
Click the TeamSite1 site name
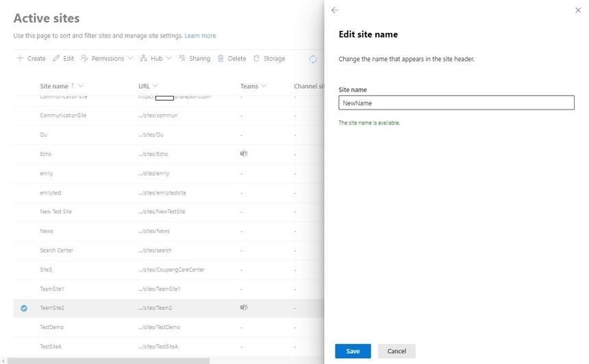coord(52,289)
